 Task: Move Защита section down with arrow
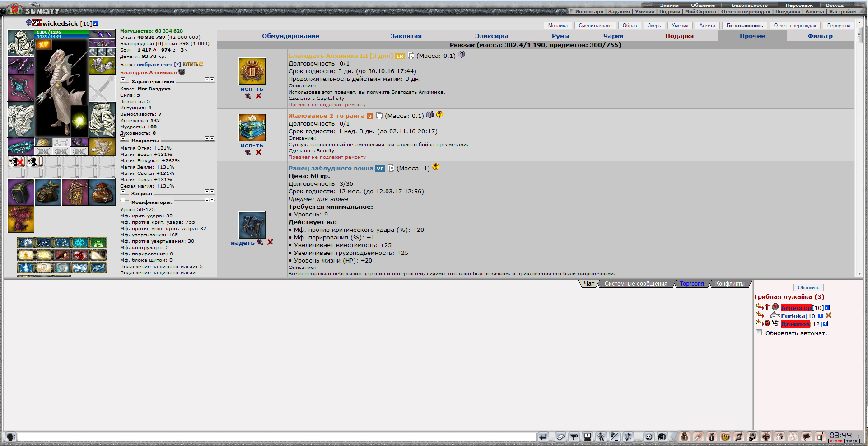pos(212,192)
